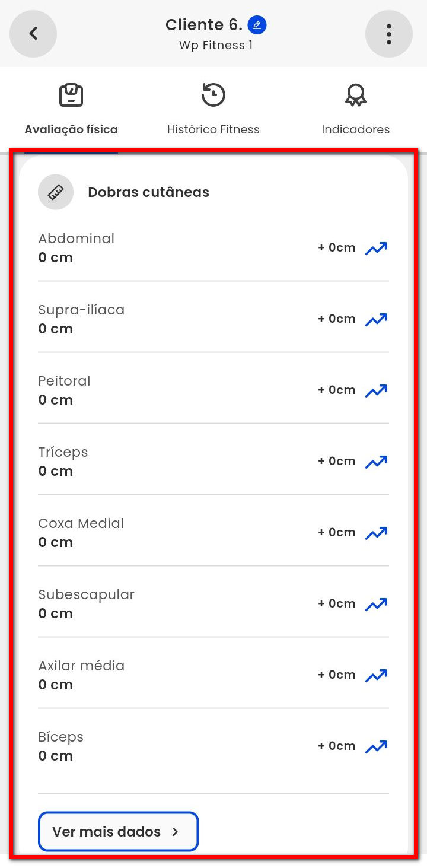
Task: Click the Axilar média trend icon
Action: click(376, 675)
